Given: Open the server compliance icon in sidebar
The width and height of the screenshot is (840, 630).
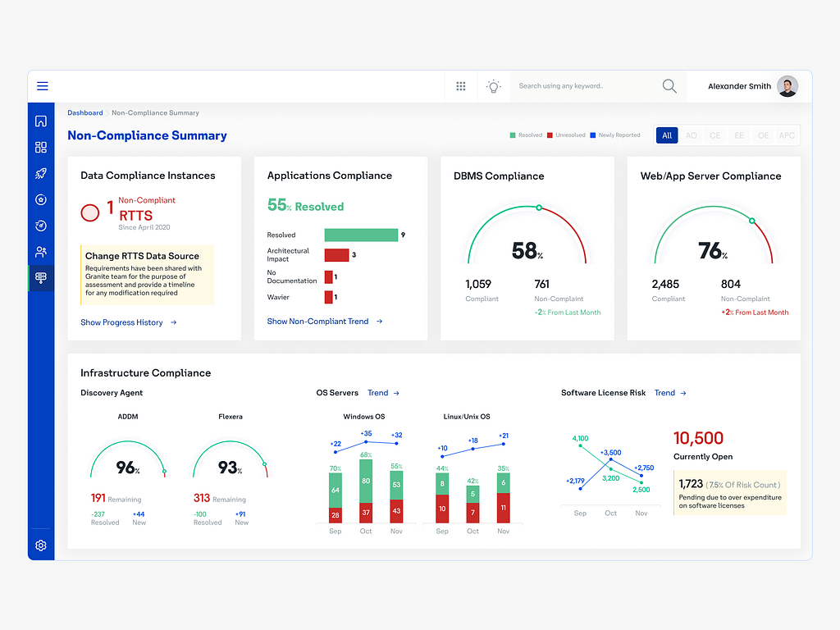Looking at the screenshot, I should pos(41,278).
